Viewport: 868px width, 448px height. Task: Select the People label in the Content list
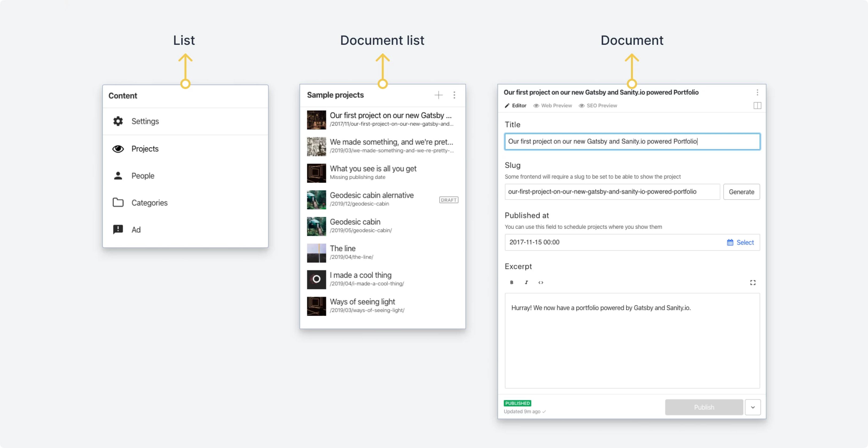tap(143, 176)
